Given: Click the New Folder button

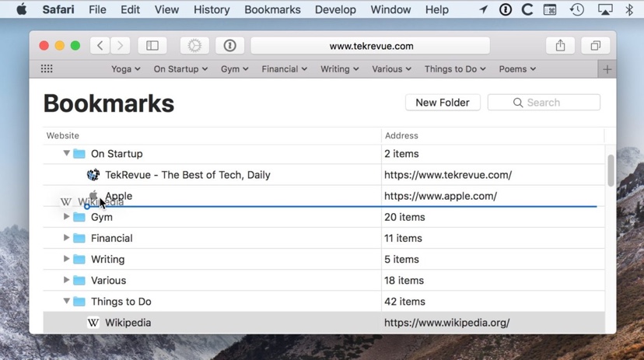Looking at the screenshot, I should (x=443, y=103).
